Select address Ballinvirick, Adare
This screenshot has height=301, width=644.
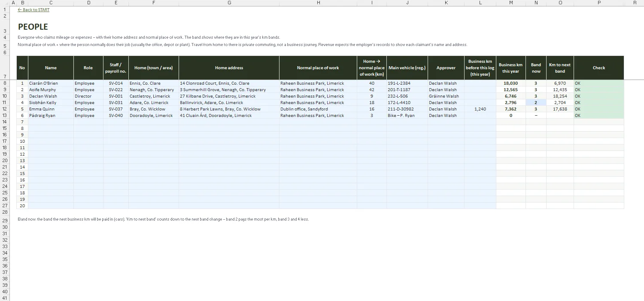[229, 102]
